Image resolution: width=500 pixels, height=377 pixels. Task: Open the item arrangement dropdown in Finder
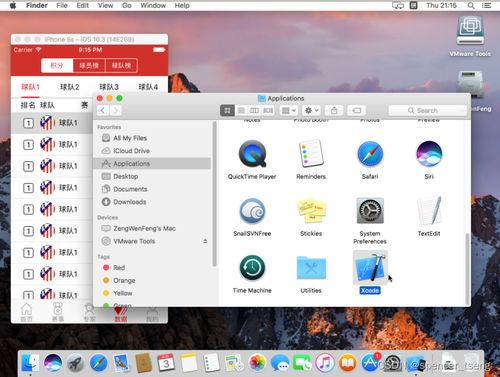[x=288, y=110]
